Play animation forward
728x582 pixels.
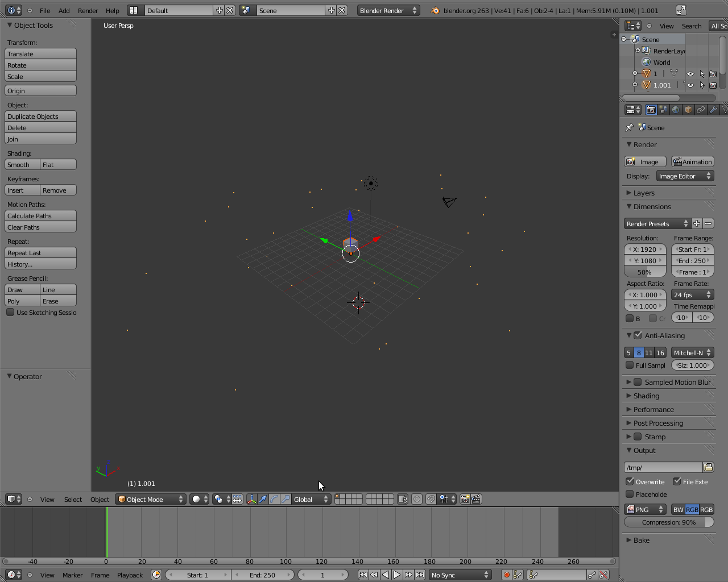[397, 575]
